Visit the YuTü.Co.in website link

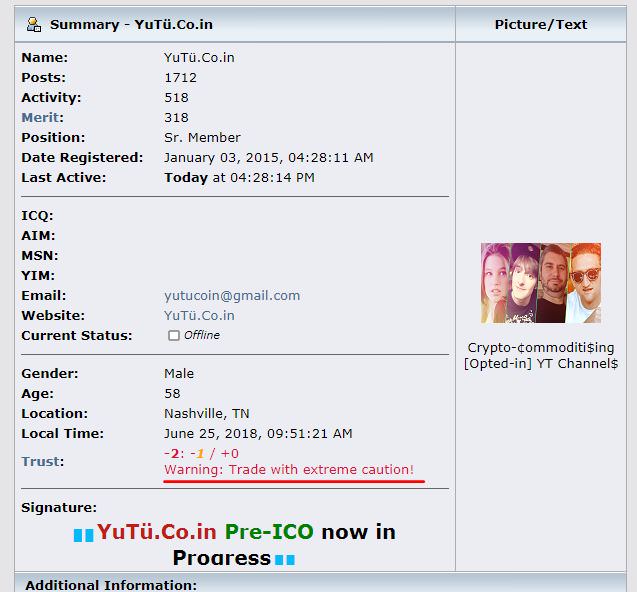[199, 316]
